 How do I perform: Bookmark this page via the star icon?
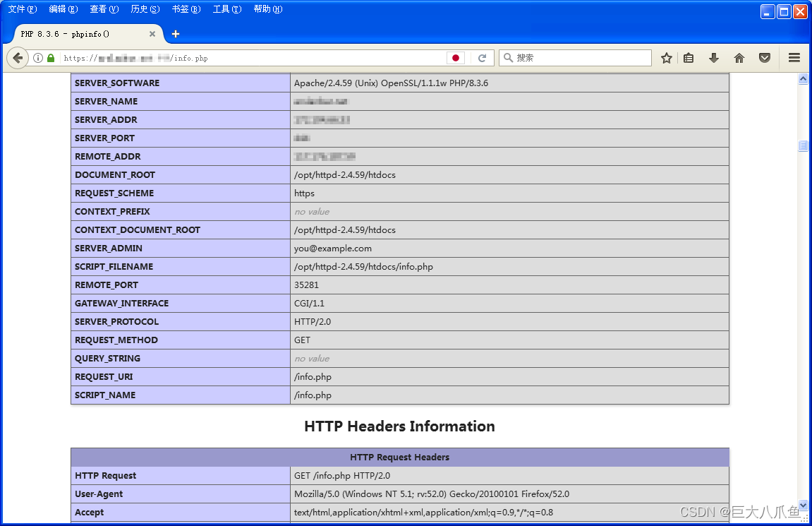point(666,59)
